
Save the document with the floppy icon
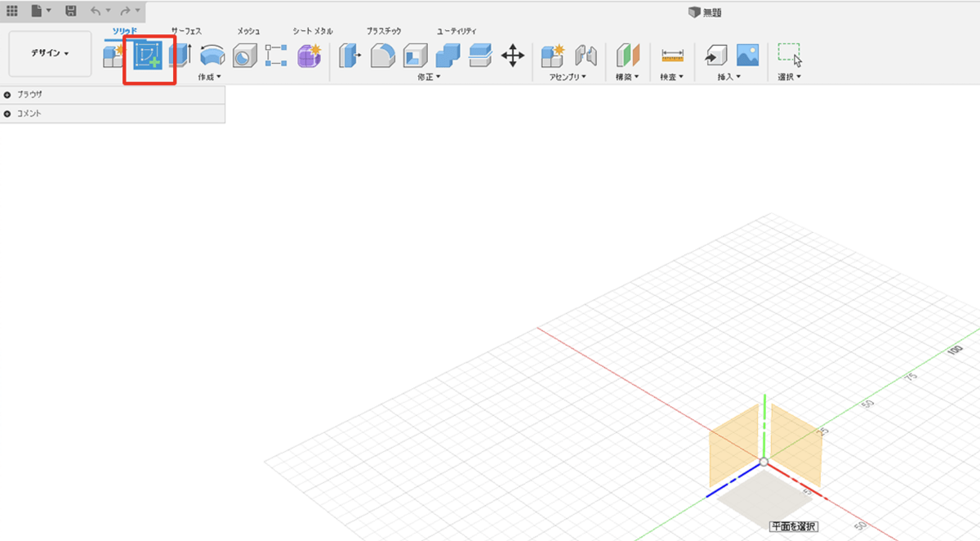71,11
